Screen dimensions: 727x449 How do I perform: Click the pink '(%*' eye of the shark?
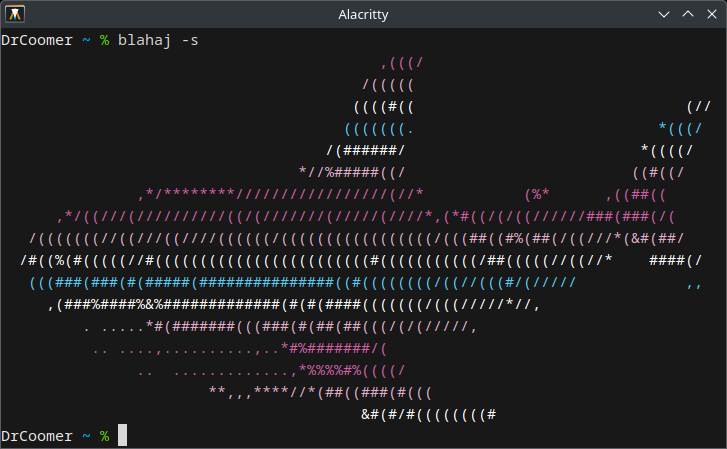pyautogui.click(x=537, y=194)
